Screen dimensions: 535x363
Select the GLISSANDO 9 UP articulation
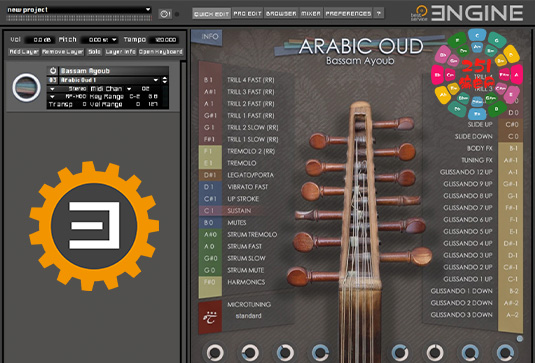(x=468, y=184)
